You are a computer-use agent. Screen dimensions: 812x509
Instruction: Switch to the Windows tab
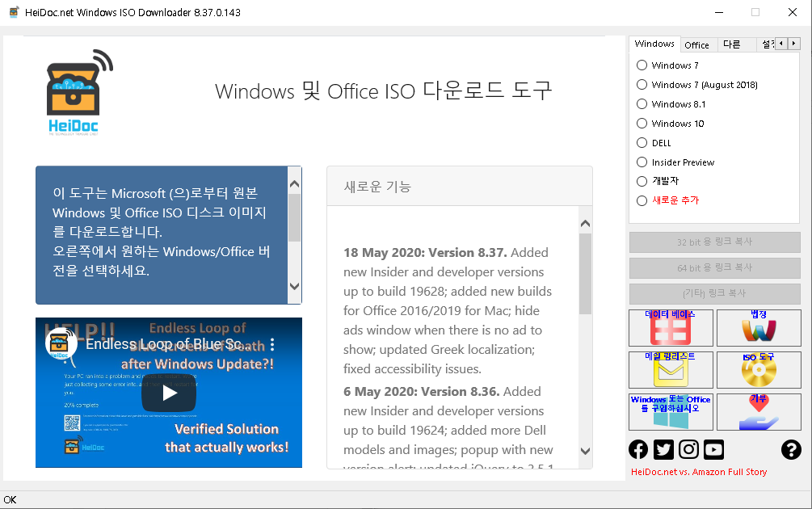pos(654,44)
